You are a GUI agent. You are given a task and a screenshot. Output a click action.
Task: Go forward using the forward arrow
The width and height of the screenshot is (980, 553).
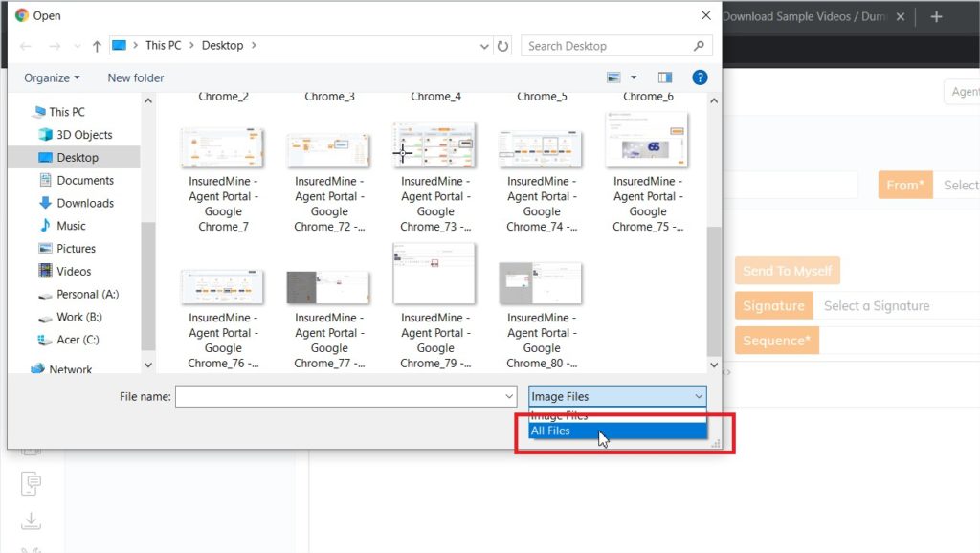pos(55,46)
